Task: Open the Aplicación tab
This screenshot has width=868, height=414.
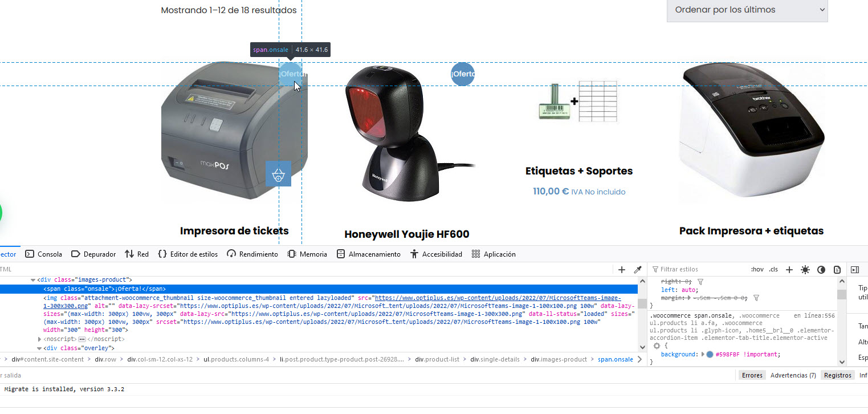Action: [x=494, y=254]
